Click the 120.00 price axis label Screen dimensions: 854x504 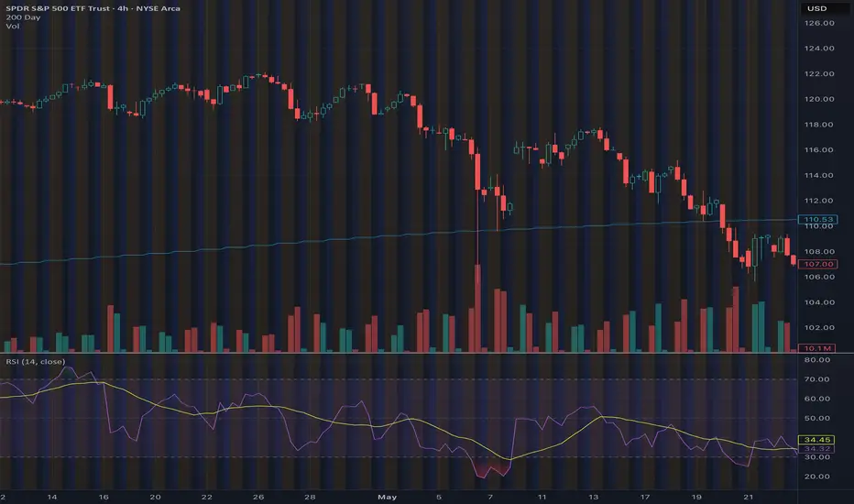pos(819,99)
